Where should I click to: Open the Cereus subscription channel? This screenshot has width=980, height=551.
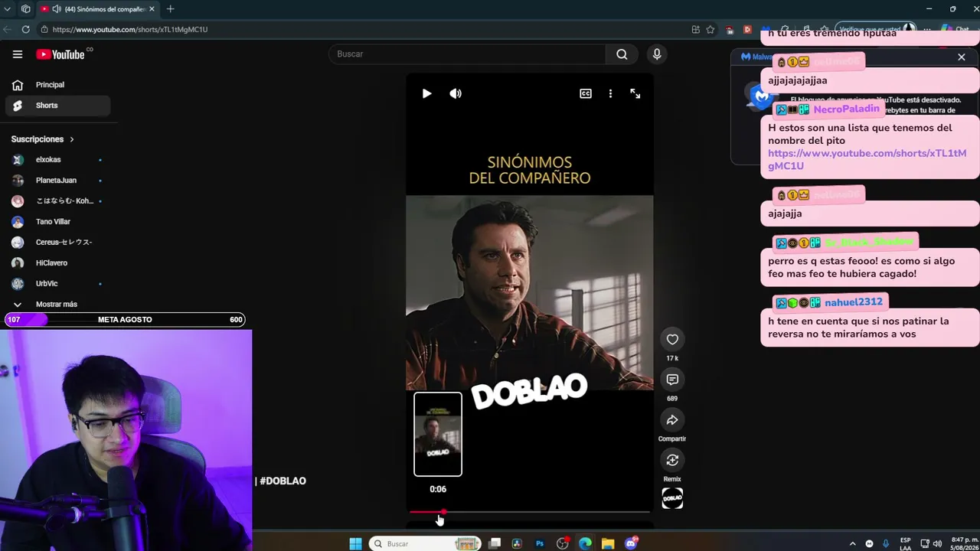[x=57, y=243]
